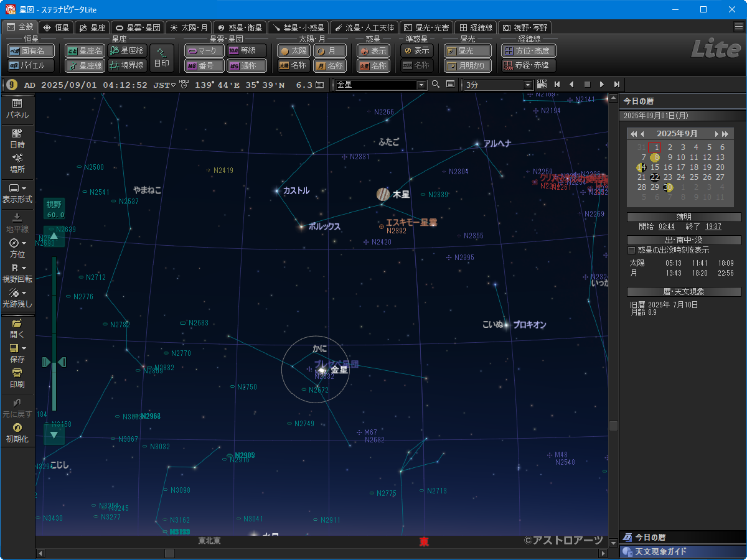Click the NOW current time icon
747x560 pixels.
[184, 85]
